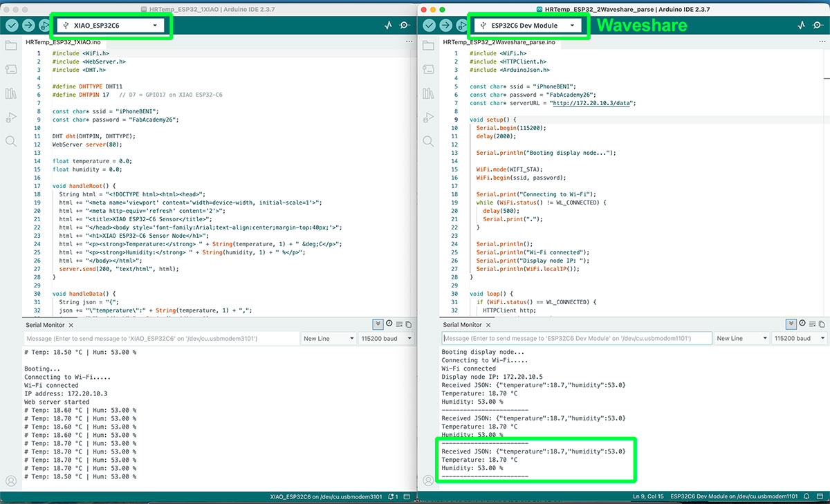Open Library Manager in XIAO window sidebar
Image resolution: width=830 pixels, height=504 pixels.
tap(10, 93)
